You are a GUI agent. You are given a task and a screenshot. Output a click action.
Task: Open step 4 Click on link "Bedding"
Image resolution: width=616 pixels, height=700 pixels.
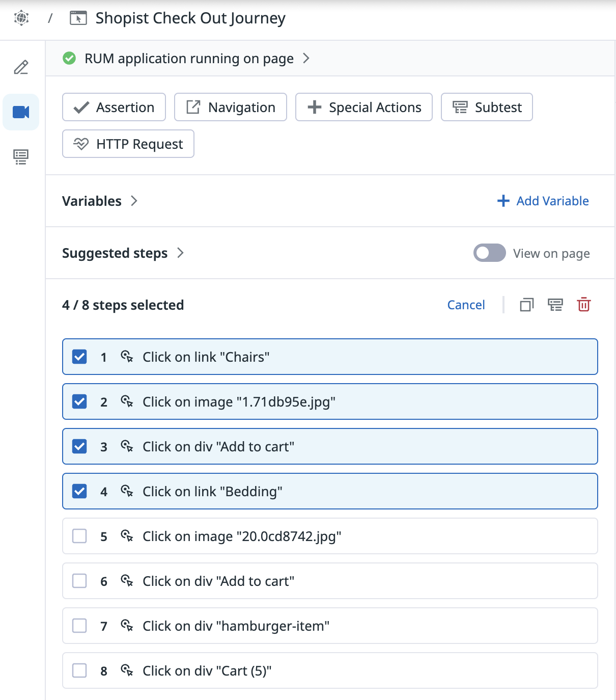330,491
